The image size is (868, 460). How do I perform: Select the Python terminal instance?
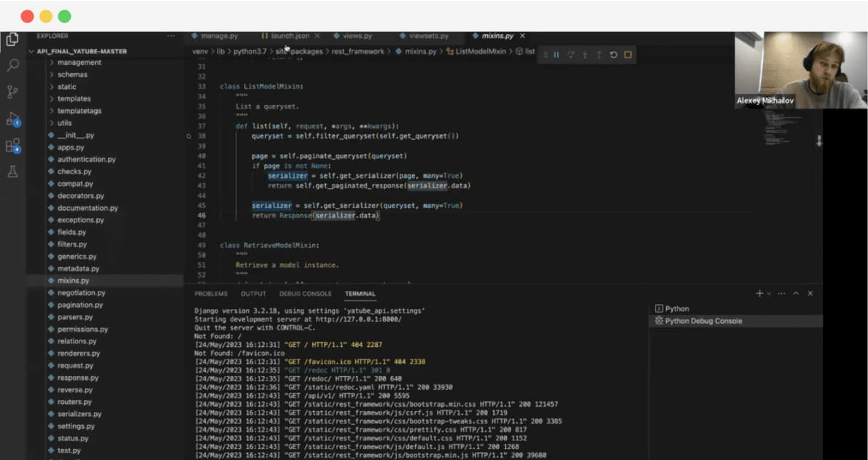(x=736, y=309)
